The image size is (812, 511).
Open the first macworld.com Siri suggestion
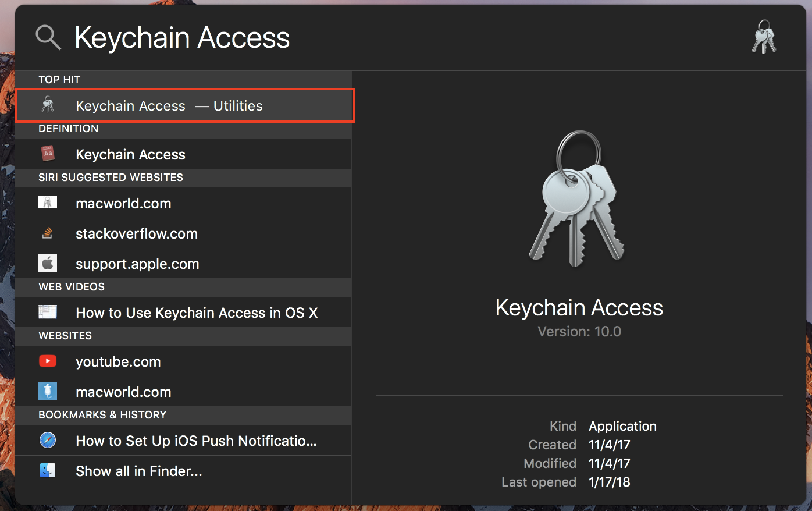(123, 204)
